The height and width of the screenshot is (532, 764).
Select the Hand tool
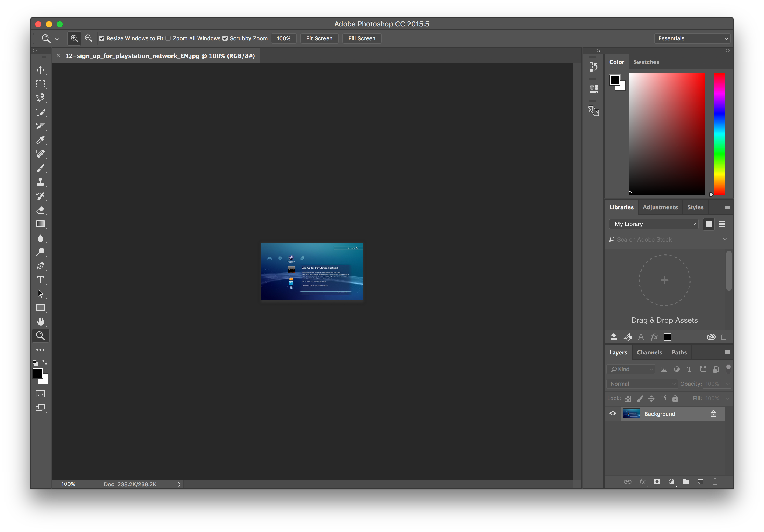pos(40,321)
